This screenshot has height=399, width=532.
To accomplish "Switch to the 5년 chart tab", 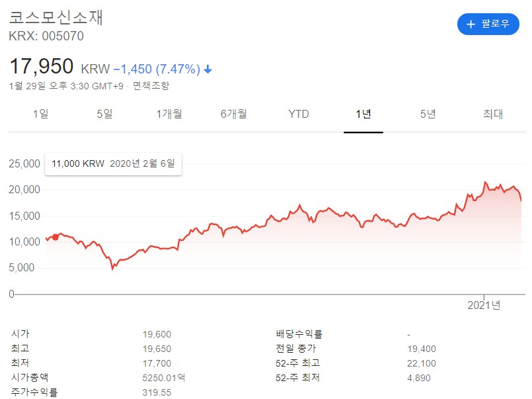I will [428, 114].
